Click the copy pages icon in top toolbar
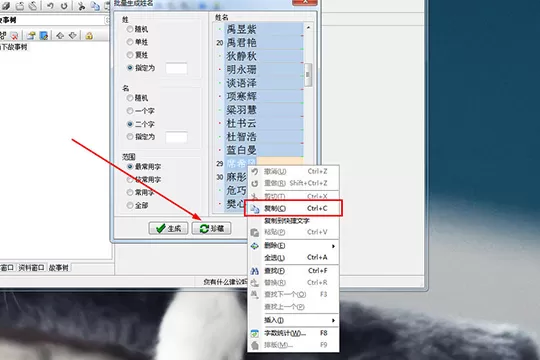The height and width of the screenshot is (360, 540). (x=95, y=6)
